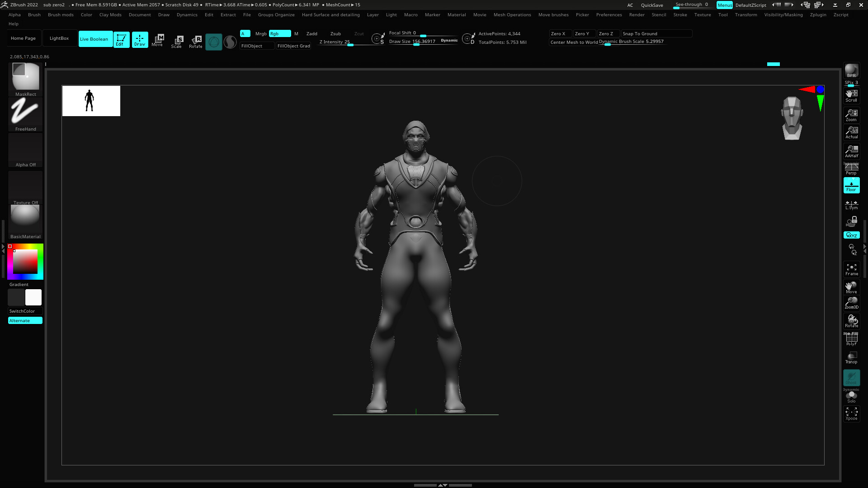Toggle perspective with Persp button
Screen dimensions: 868x488
(851, 169)
